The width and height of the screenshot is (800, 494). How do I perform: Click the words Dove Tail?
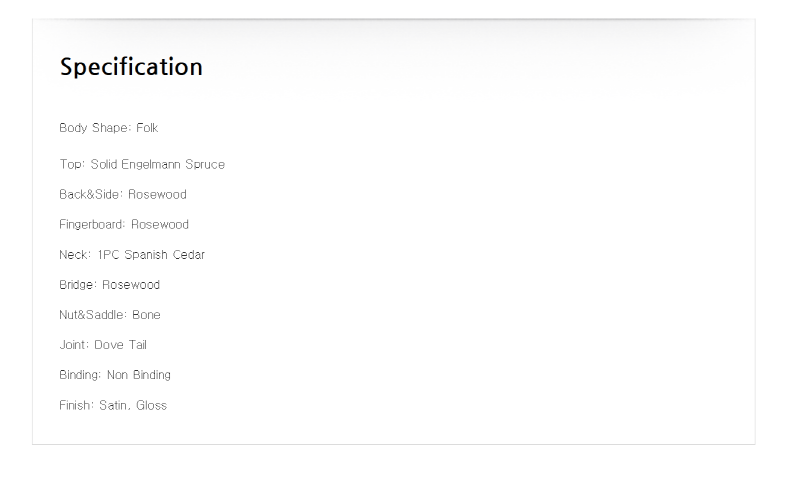pyautogui.click(x=120, y=345)
